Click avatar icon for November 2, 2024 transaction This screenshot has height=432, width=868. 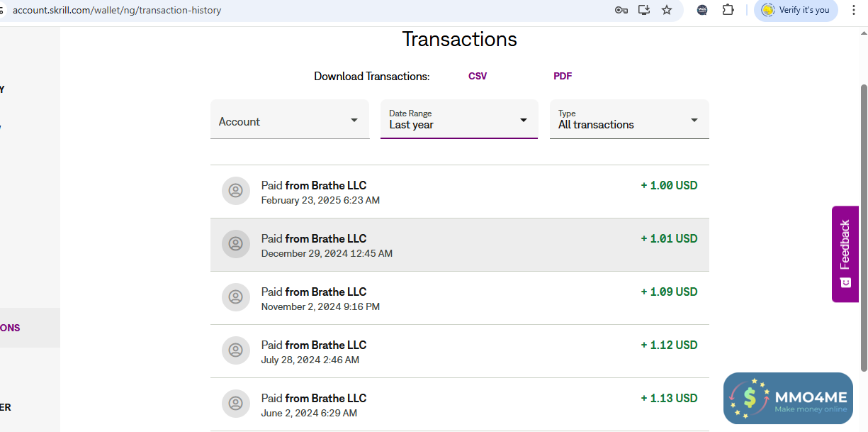pyautogui.click(x=236, y=297)
